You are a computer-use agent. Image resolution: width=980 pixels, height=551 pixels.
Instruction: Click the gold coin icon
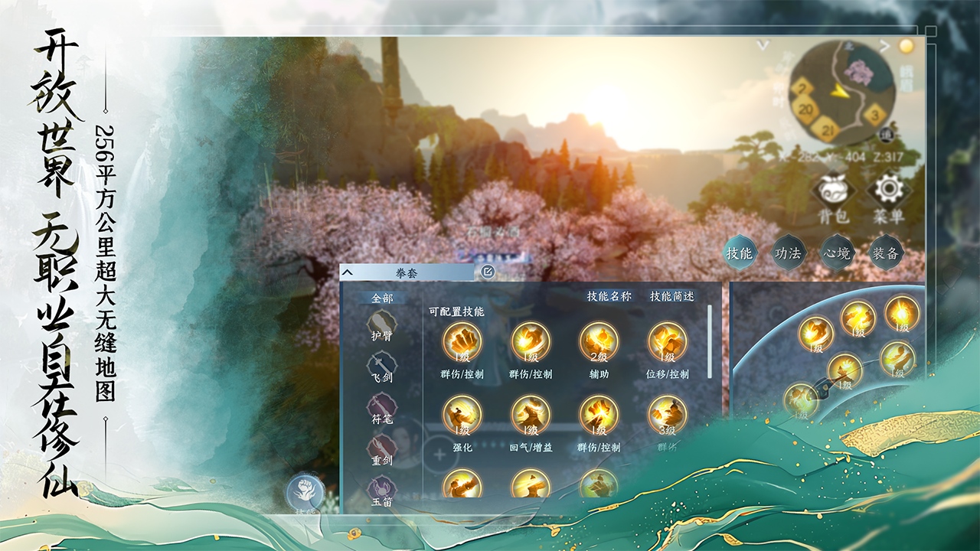tap(906, 46)
